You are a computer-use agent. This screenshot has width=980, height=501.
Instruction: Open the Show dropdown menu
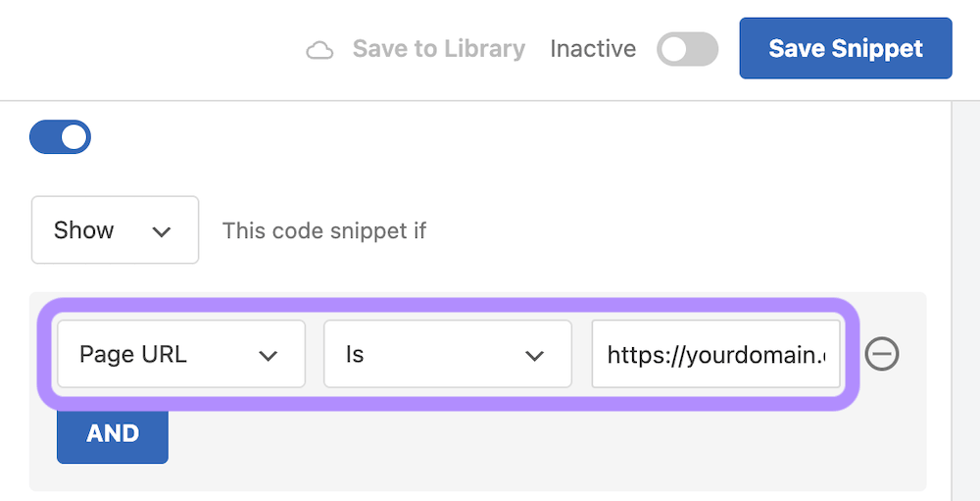pyautogui.click(x=115, y=230)
